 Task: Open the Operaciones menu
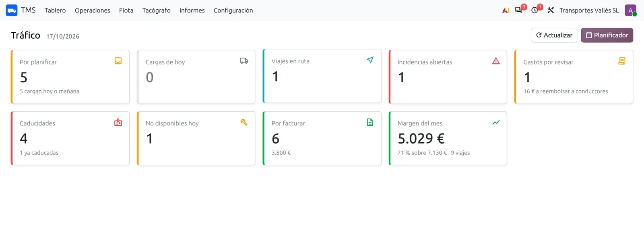click(x=92, y=10)
